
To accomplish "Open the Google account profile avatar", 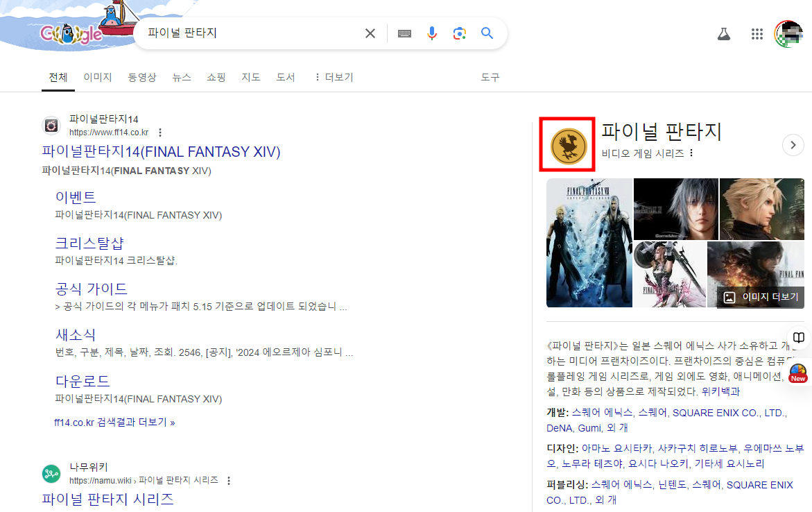I will pyautogui.click(x=788, y=34).
